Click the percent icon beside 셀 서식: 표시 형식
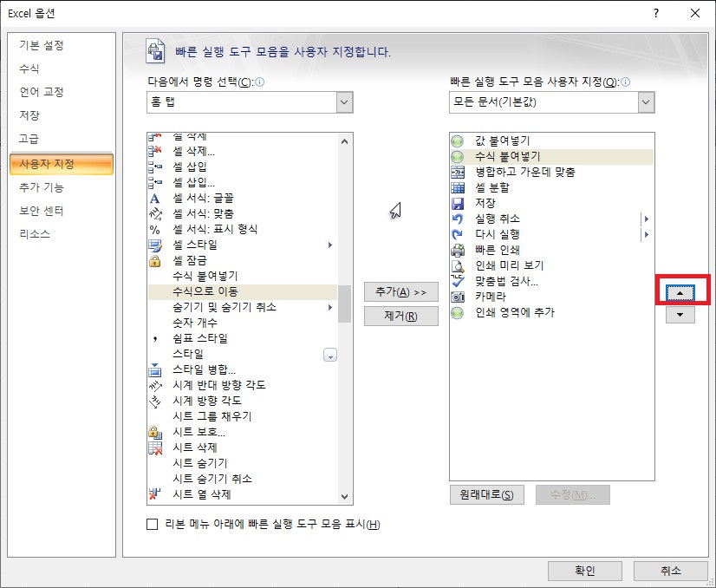Screen dimensions: 716x588 tap(155, 229)
